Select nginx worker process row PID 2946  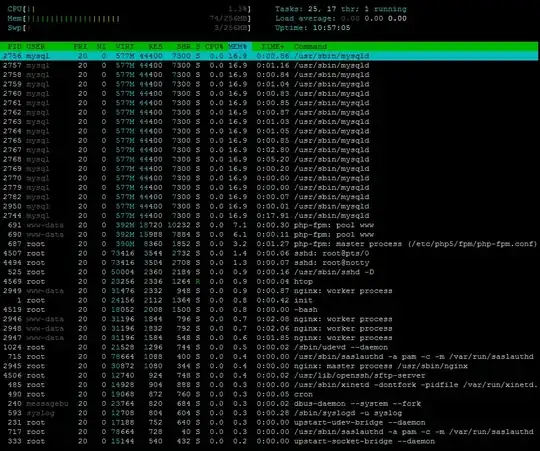click(x=269, y=319)
